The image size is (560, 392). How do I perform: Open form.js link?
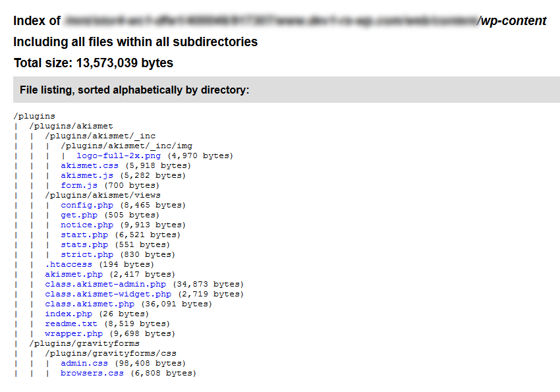click(79, 185)
